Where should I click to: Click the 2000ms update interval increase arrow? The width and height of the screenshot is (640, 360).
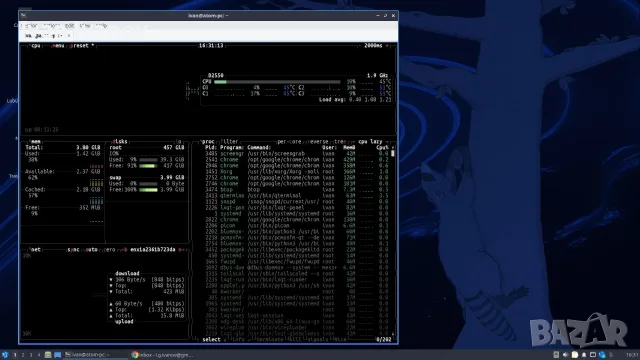(x=387, y=46)
